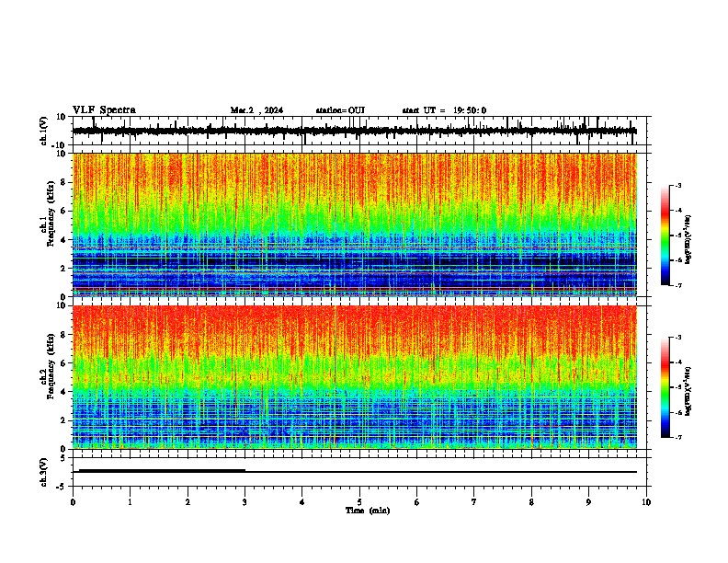Click the time axis tick label "3"

pos(245,502)
